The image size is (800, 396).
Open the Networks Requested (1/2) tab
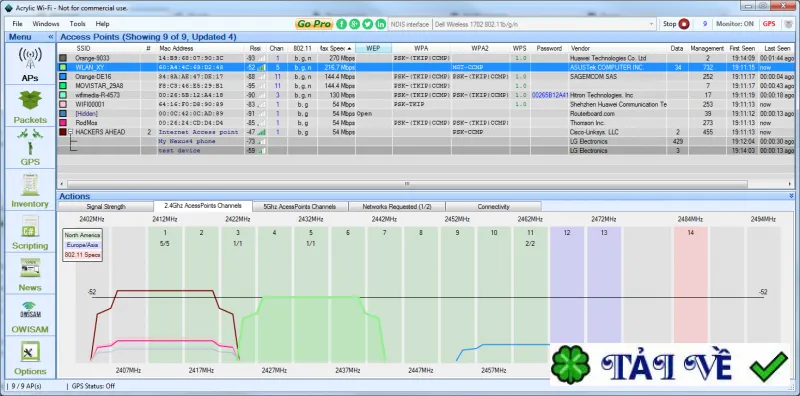(397, 207)
